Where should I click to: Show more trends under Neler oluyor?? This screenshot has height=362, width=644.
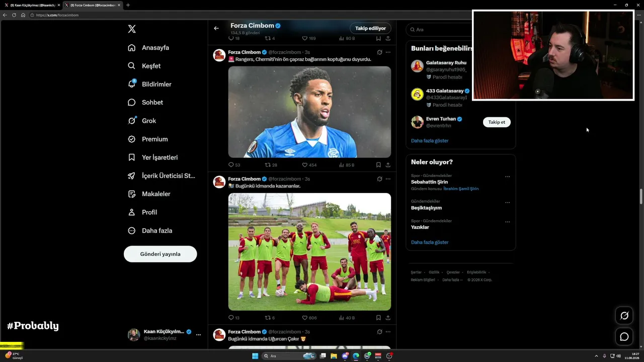tap(430, 242)
